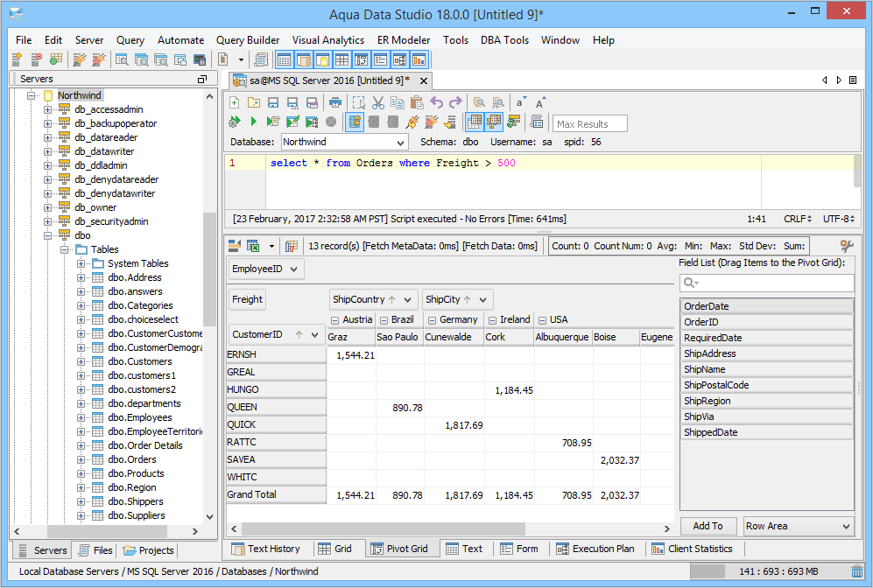Open the Query Builder menu
Viewport: 873px width, 588px height.
[248, 40]
